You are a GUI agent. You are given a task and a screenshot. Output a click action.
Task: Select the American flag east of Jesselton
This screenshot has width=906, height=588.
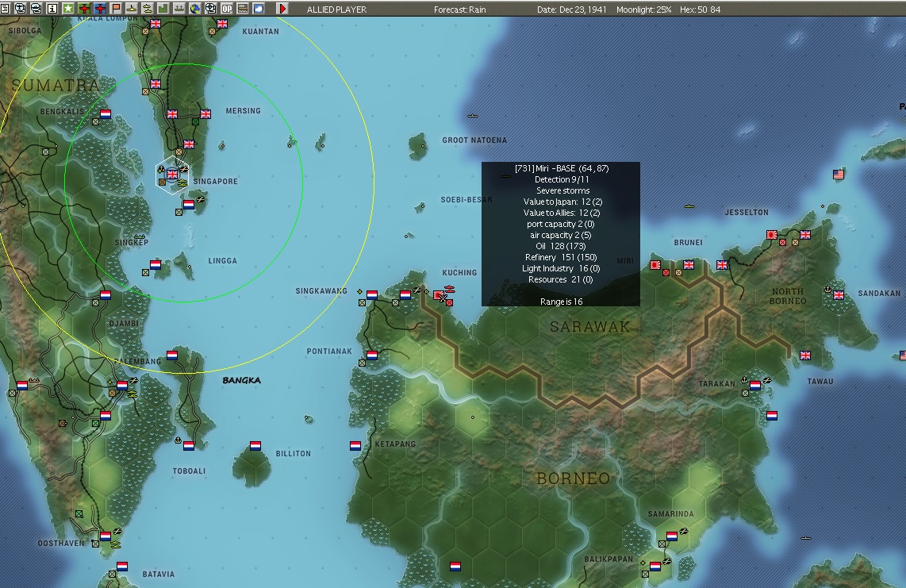click(839, 174)
